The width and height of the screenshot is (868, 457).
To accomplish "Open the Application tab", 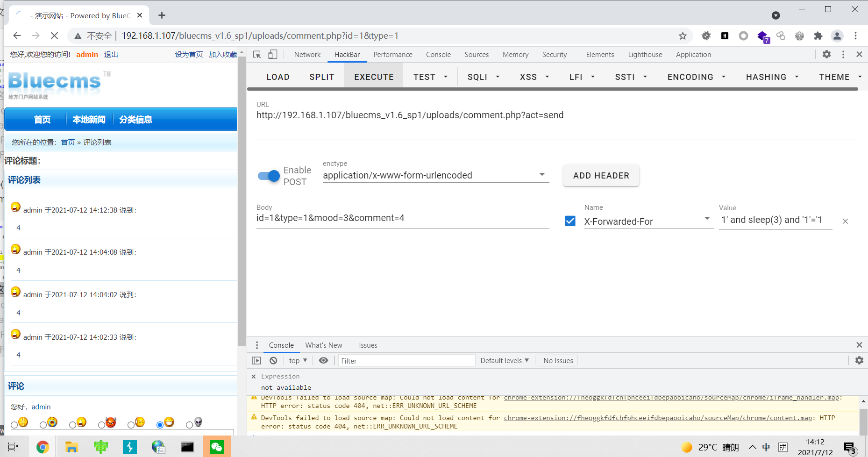I will pyautogui.click(x=693, y=55).
